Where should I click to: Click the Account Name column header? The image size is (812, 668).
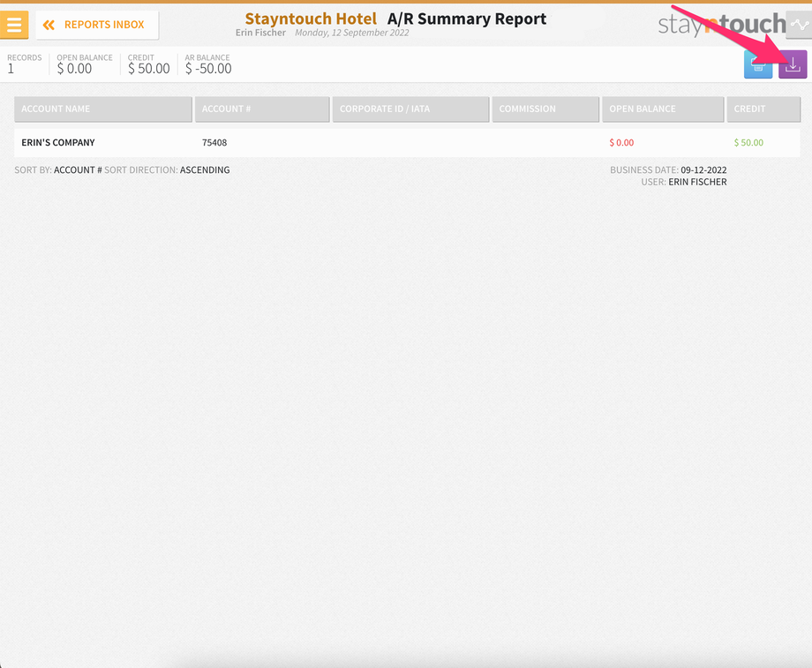[103, 109]
